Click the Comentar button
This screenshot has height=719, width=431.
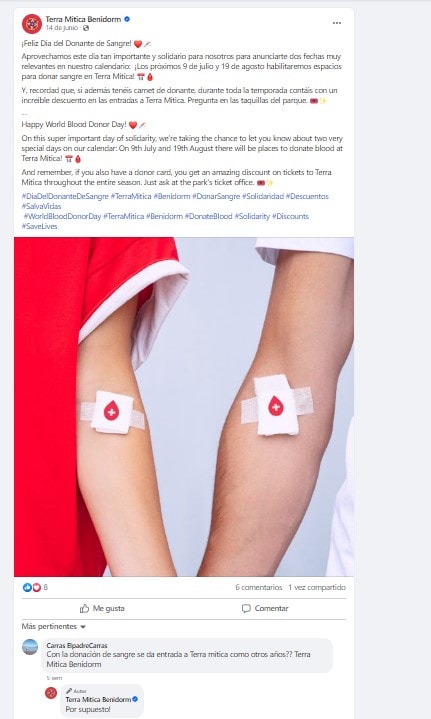pos(265,608)
